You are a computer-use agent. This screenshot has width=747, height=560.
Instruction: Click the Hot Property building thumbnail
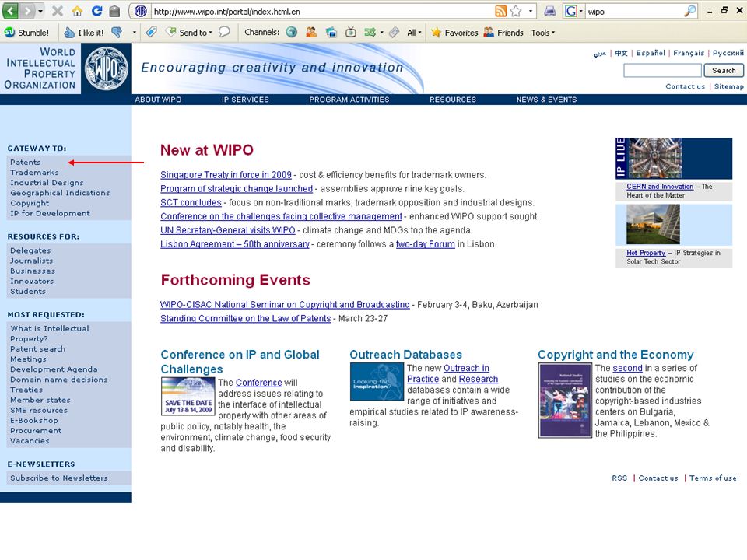(653, 224)
